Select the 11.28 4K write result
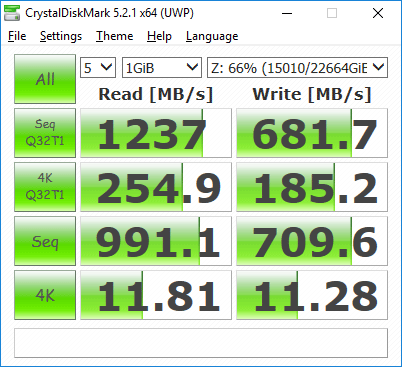 click(312, 295)
